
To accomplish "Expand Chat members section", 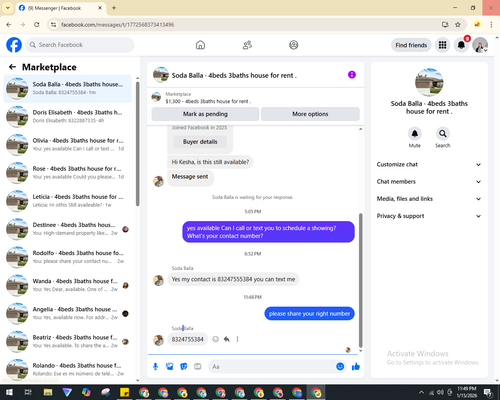I will (x=429, y=182).
